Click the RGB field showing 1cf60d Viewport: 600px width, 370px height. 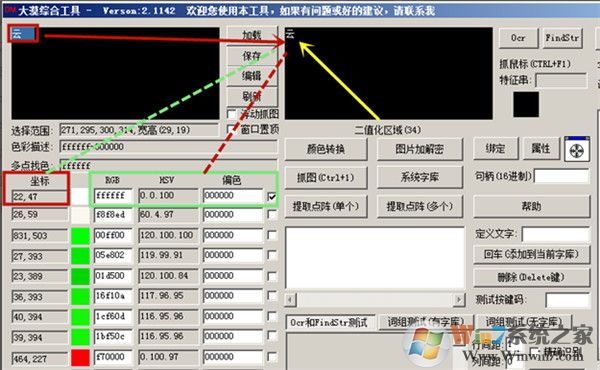pyautogui.click(x=113, y=316)
